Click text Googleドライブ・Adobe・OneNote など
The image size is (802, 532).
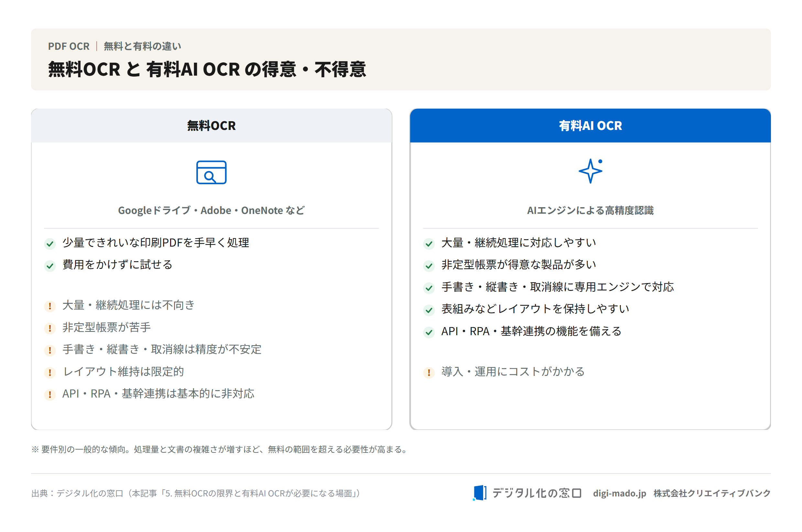point(211,210)
